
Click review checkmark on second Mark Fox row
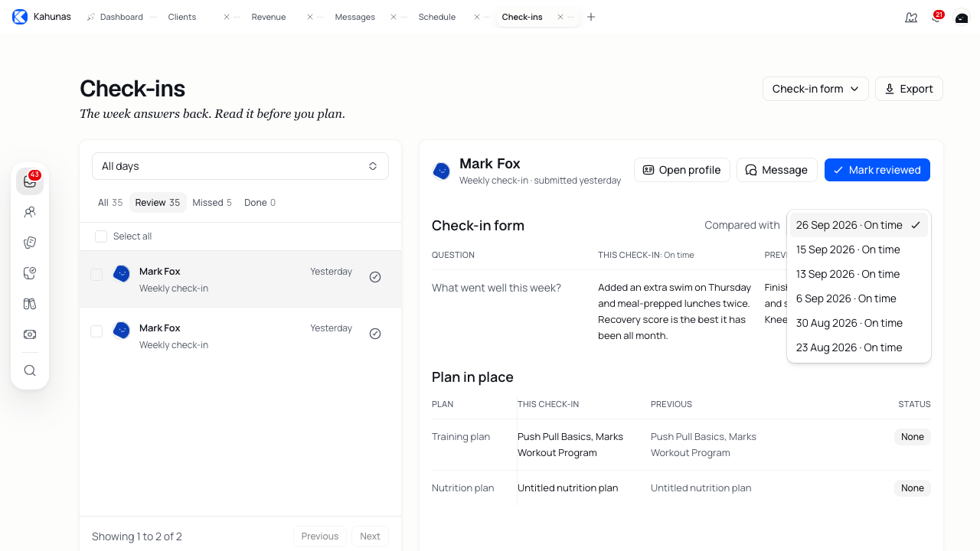[x=375, y=334]
